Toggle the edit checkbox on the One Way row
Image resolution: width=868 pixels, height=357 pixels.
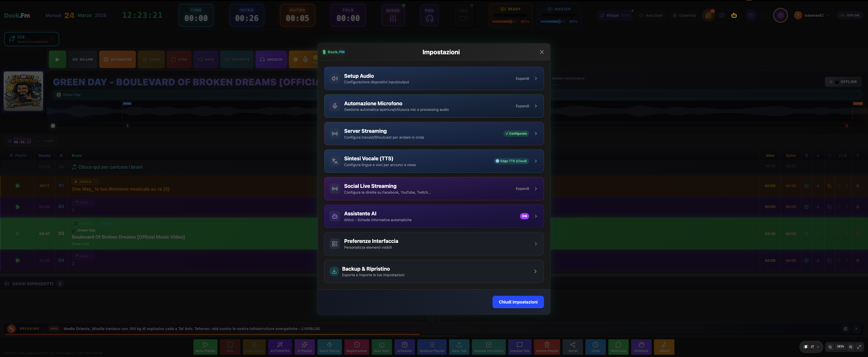806,186
